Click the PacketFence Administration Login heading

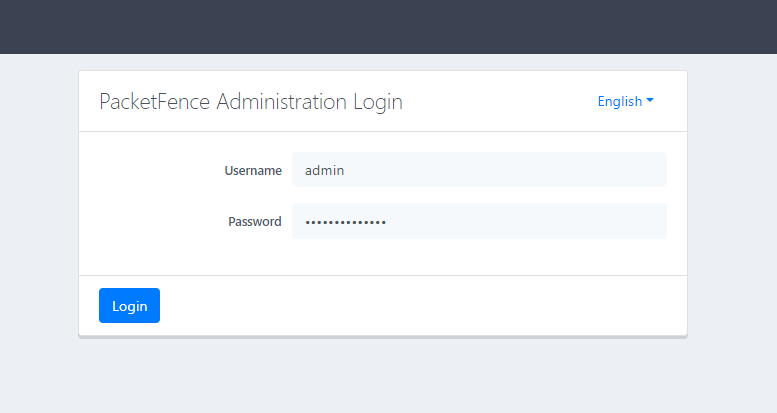click(251, 102)
